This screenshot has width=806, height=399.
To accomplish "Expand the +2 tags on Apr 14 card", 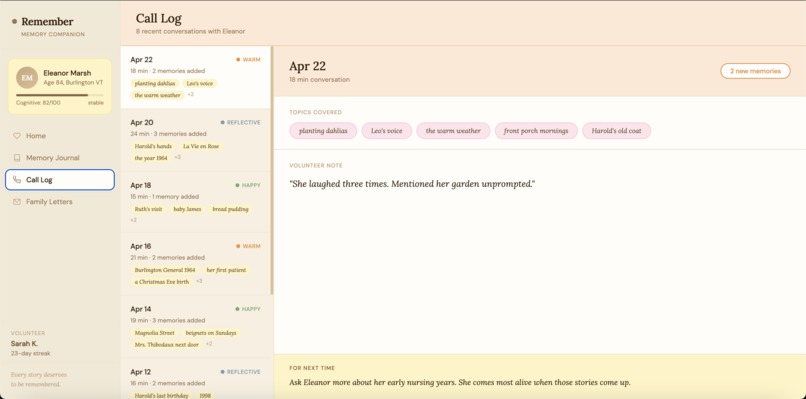I will [209, 344].
